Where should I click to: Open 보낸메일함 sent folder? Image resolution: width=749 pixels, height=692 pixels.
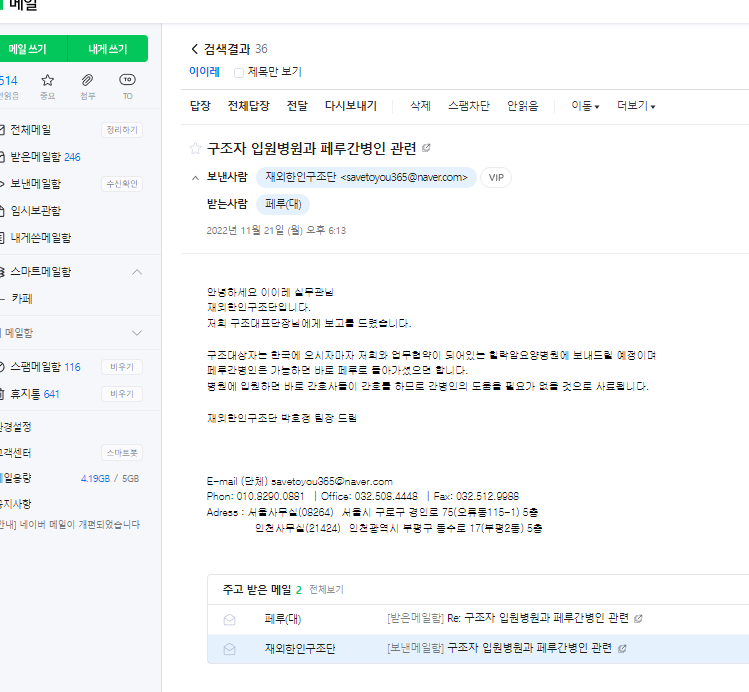[x=35, y=184]
